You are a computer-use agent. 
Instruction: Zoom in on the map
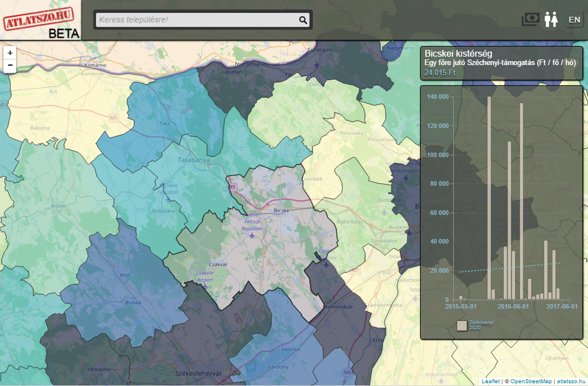pyautogui.click(x=10, y=52)
